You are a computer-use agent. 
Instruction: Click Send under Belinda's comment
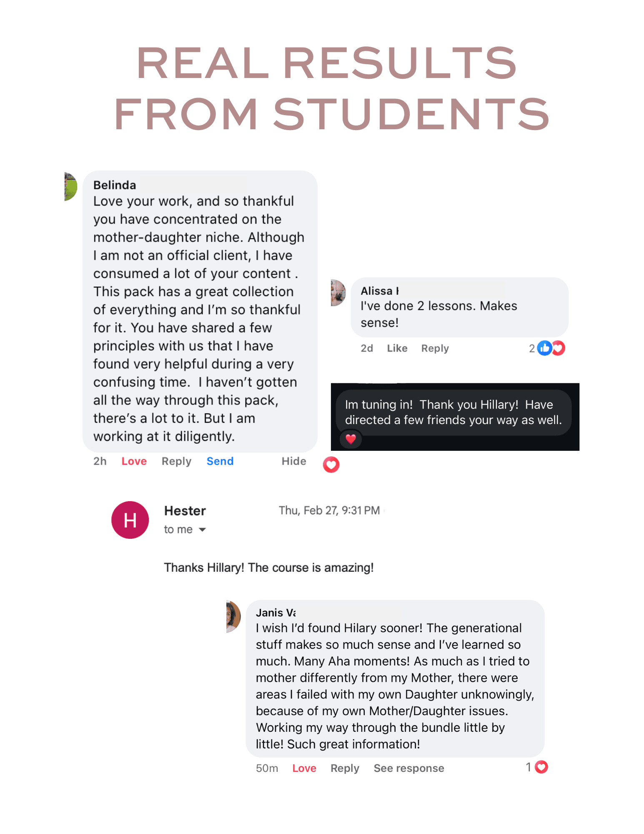point(220,461)
